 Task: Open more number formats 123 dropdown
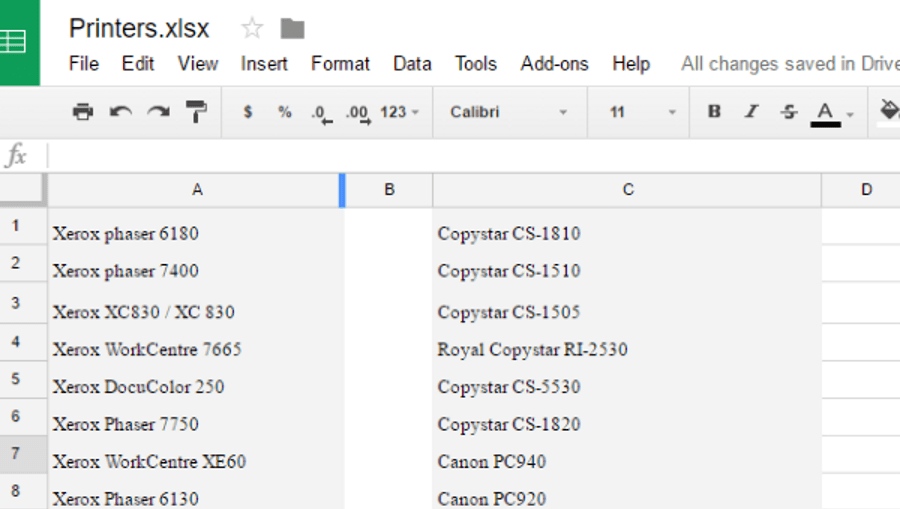pyautogui.click(x=399, y=112)
